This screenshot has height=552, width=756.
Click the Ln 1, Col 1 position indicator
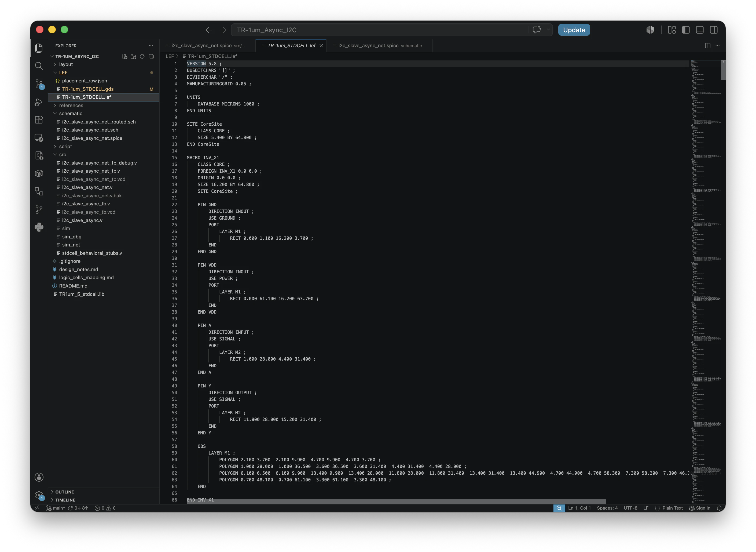579,508
